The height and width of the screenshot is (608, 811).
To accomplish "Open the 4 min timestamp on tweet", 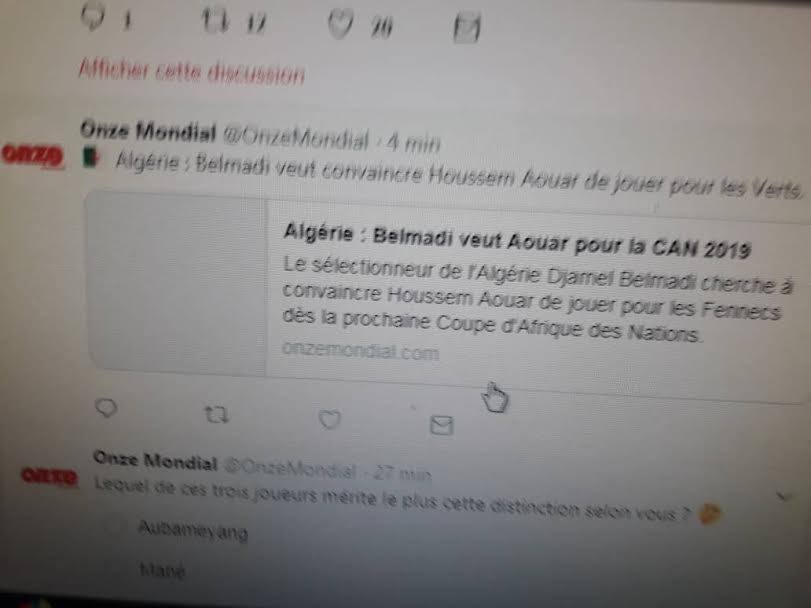I will click(414, 143).
